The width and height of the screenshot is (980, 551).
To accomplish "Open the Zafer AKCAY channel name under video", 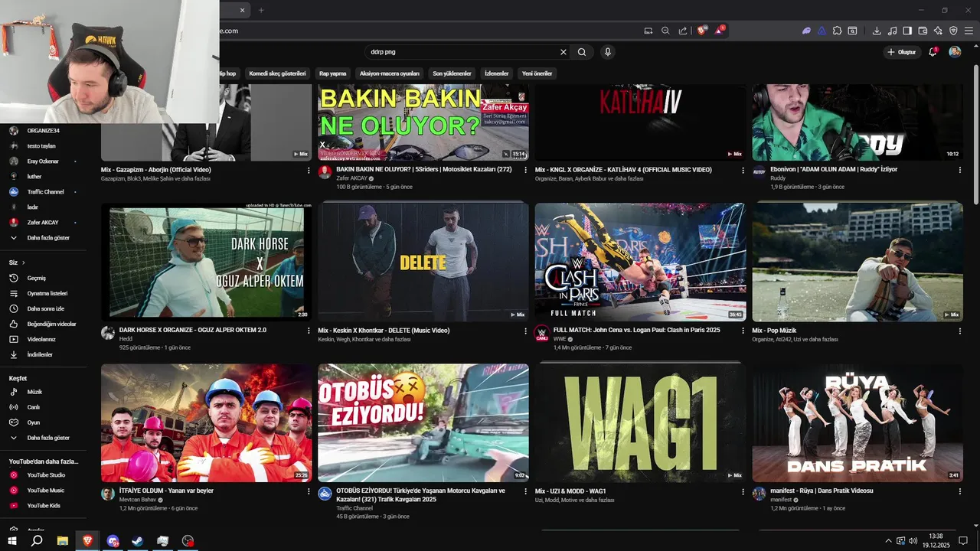I will pyautogui.click(x=352, y=178).
